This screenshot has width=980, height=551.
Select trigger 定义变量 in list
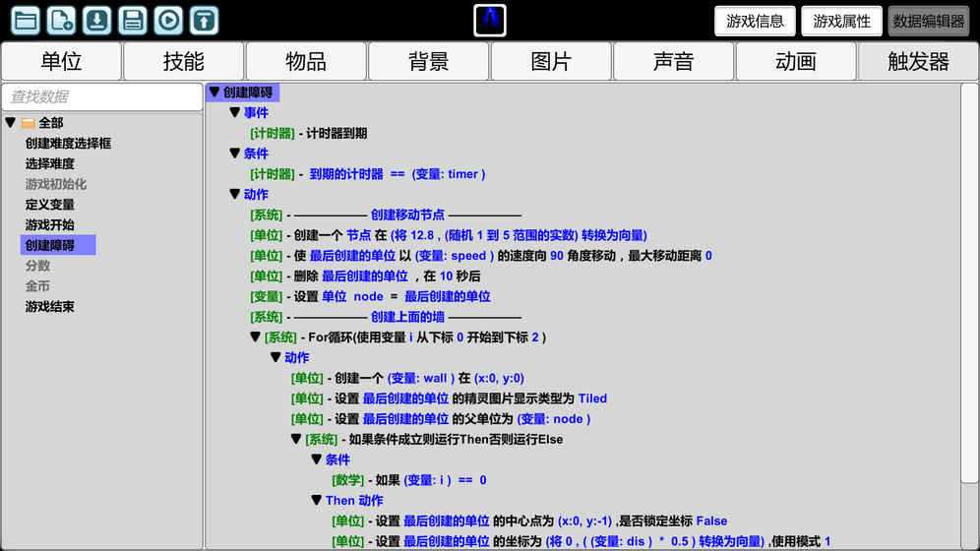tap(50, 205)
